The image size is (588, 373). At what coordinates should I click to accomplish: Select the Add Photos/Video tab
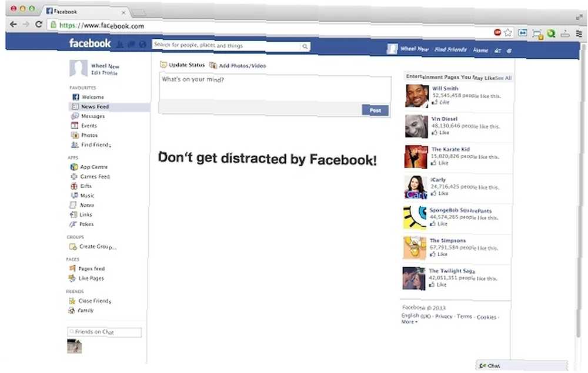238,66
